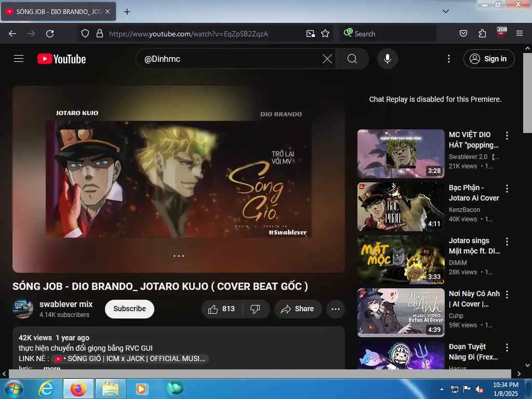This screenshot has width=532, height=399.
Task: Run search with YouTube magnifier button
Action: 352,59
